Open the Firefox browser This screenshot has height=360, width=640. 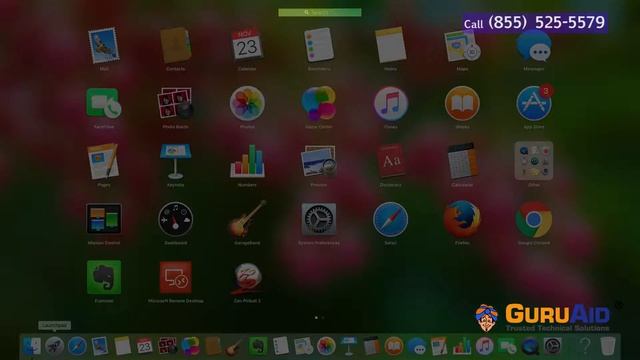click(462, 219)
